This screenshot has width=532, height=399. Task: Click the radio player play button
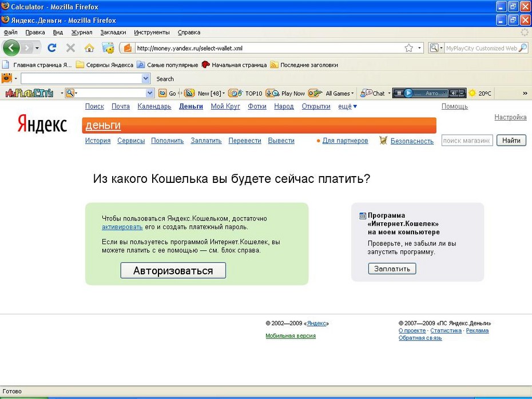pos(408,93)
